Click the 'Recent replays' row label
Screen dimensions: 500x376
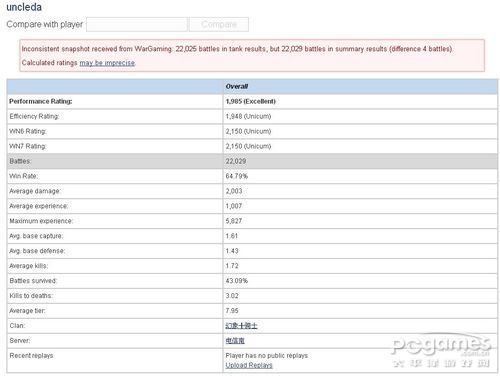[31, 356]
